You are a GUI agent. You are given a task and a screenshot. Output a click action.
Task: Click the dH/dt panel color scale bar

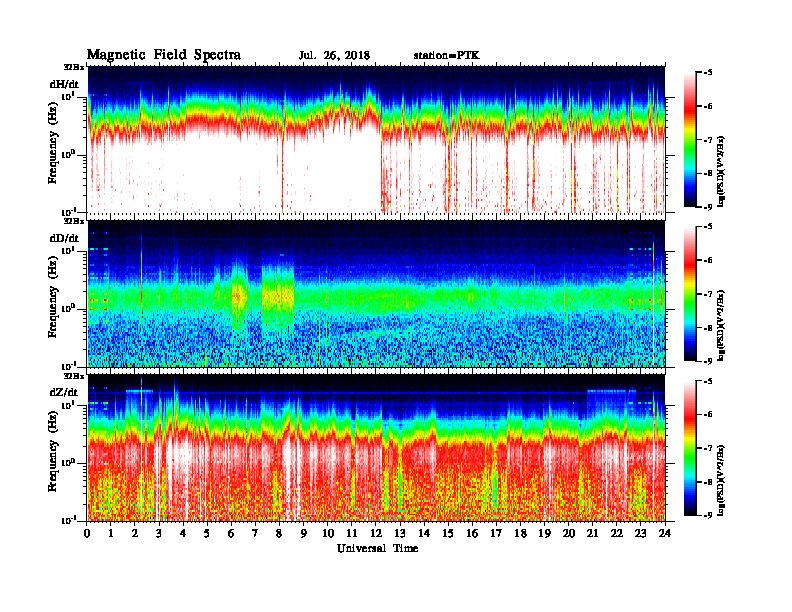click(690, 139)
